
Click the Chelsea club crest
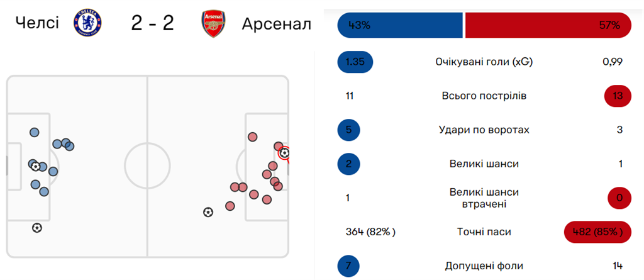86,23
